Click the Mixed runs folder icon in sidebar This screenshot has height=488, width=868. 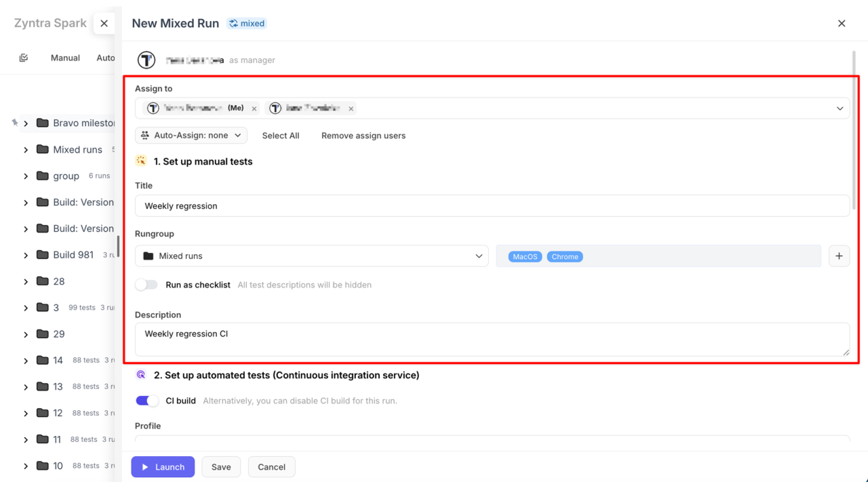(x=43, y=149)
